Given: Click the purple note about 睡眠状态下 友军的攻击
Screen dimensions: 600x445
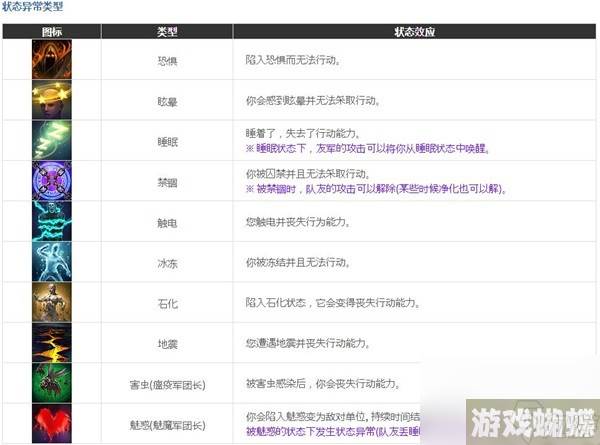Looking at the screenshot, I should point(368,148).
